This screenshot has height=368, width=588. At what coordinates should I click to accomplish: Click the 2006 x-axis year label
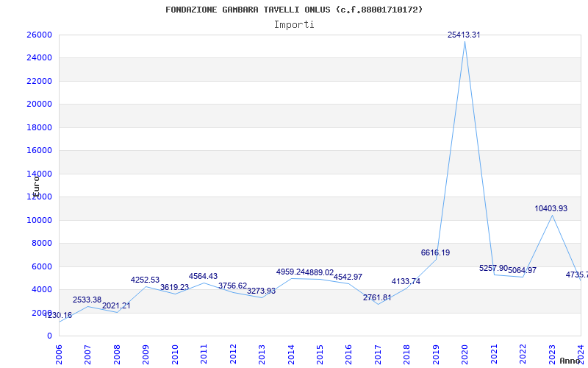59,355
